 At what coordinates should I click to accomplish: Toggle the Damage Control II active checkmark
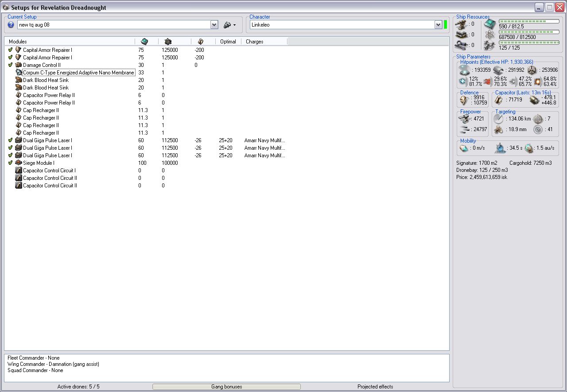point(10,65)
